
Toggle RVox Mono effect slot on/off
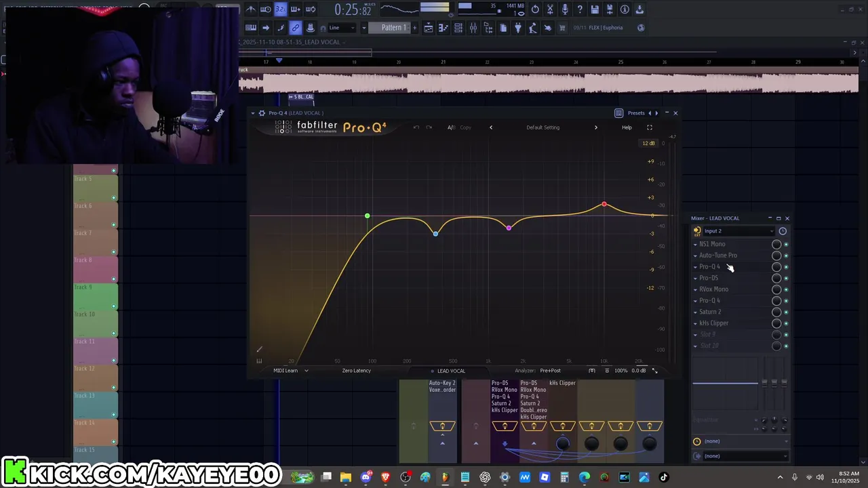click(x=786, y=289)
